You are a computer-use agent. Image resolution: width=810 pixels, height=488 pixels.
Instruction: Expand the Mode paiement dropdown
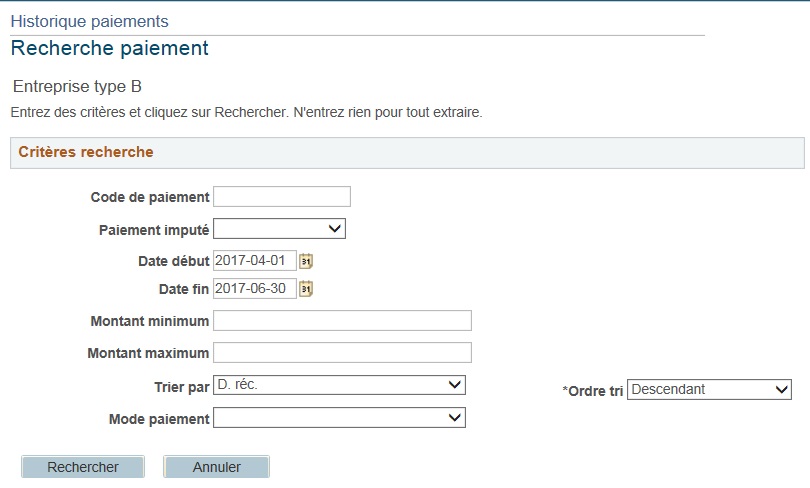tap(339, 418)
